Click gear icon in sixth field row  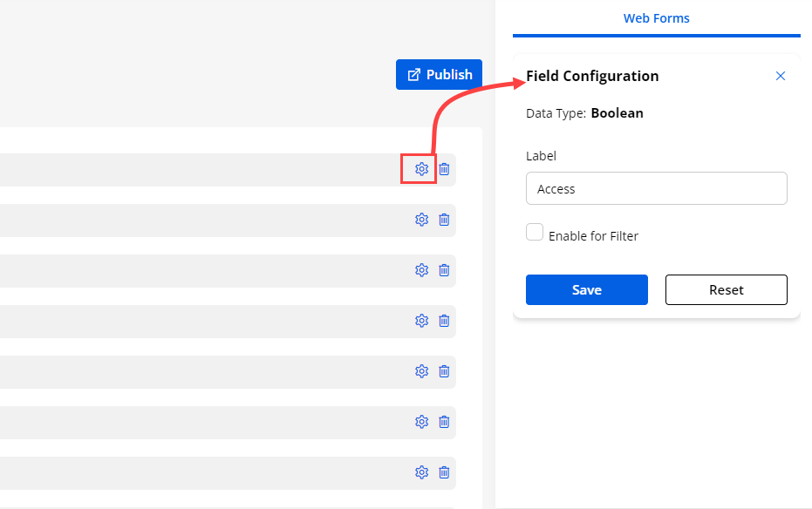coord(421,422)
